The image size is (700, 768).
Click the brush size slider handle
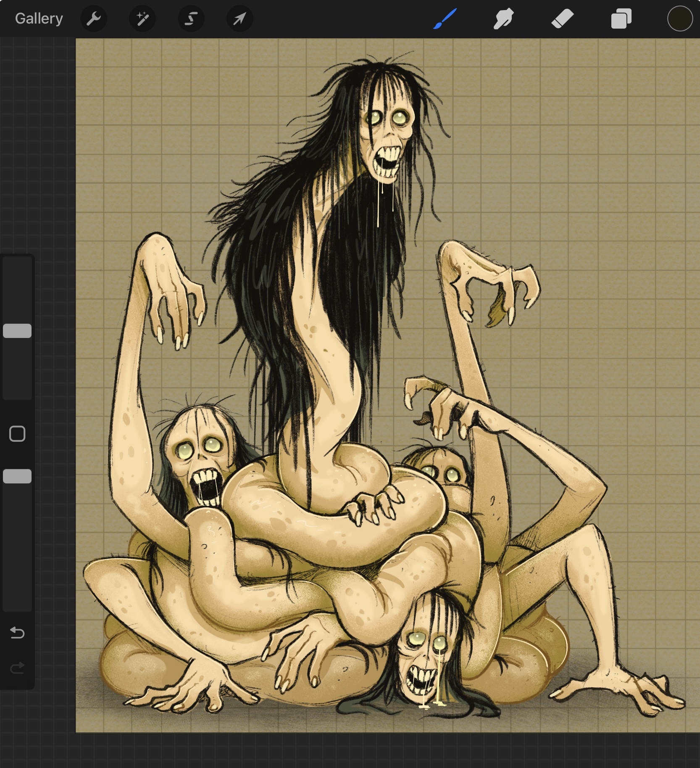tap(17, 331)
